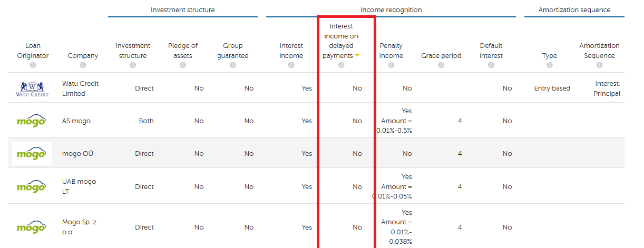Click the mogo OÜ logo thumbnail

click(x=32, y=154)
